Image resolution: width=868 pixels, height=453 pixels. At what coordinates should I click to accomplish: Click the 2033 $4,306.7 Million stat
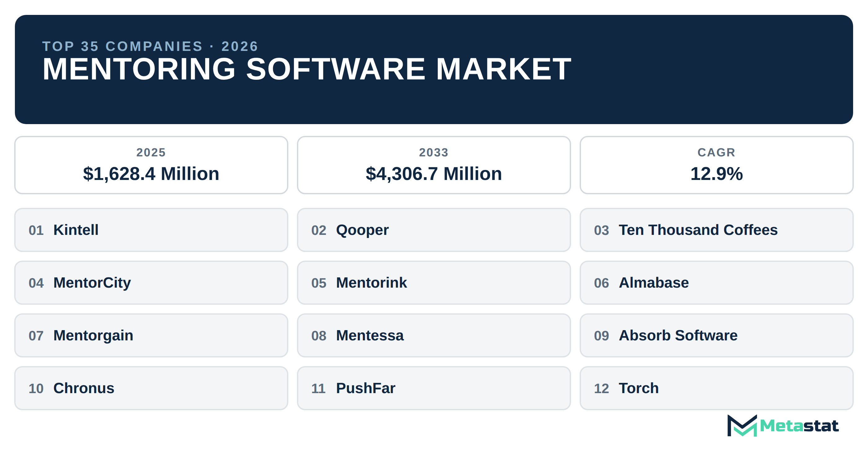434,165
